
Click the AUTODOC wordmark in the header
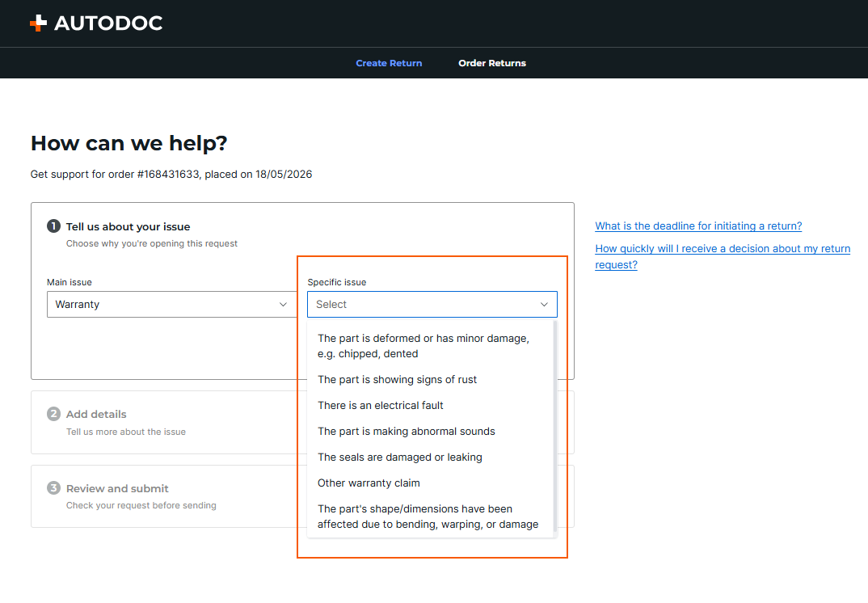pos(108,23)
